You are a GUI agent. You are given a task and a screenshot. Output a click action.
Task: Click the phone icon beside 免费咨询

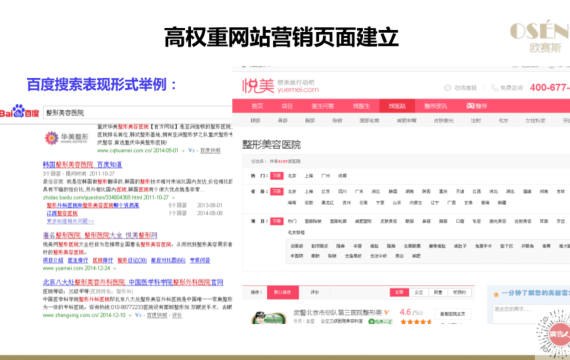(495, 88)
